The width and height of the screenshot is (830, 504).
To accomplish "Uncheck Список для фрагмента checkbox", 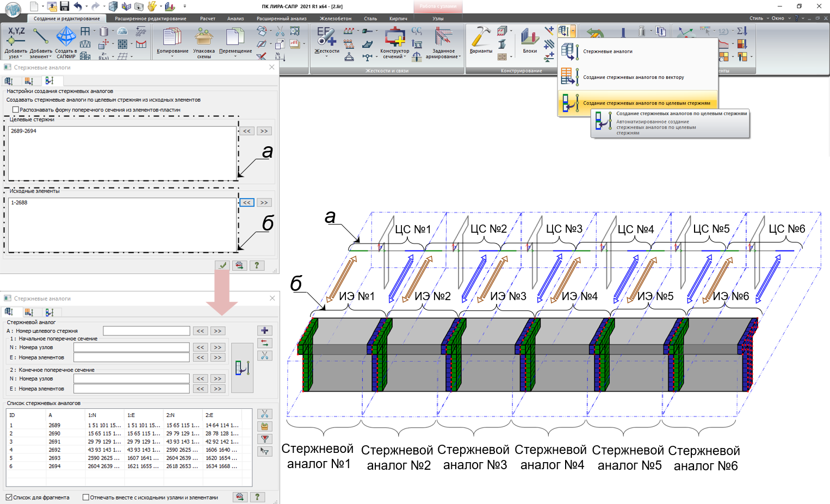I will [x=9, y=497].
